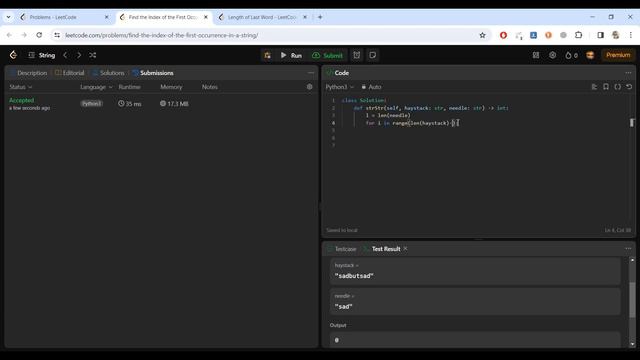Reset code to default icon
640x360 pixels.
coord(629,87)
